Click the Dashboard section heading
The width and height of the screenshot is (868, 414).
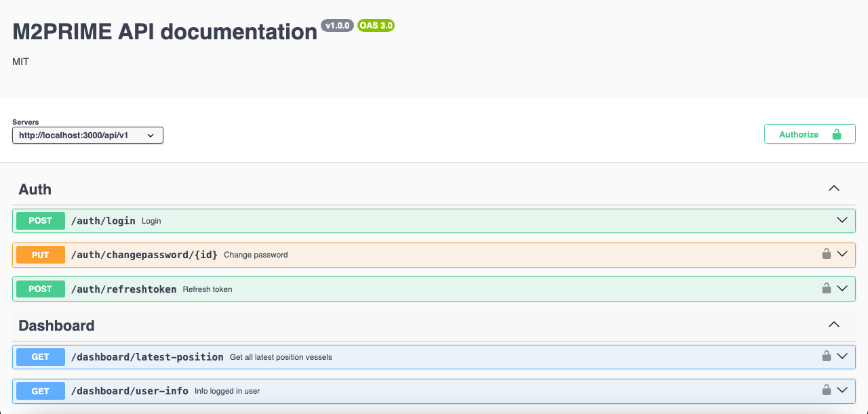(x=56, y=326)
